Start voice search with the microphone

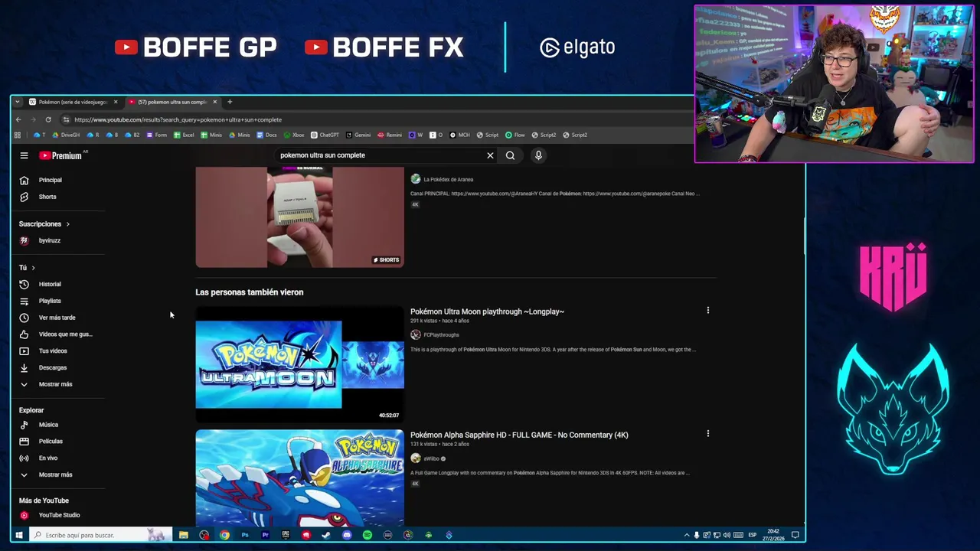538,155
